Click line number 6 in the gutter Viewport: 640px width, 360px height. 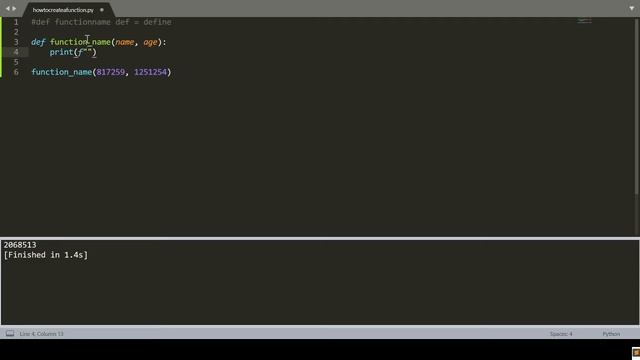point(16,72)
